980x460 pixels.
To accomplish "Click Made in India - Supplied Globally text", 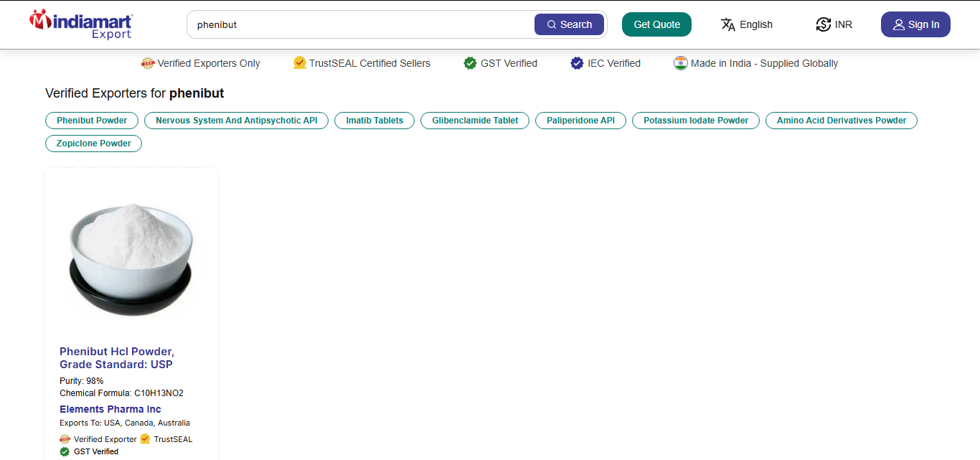I will pyautogui.click(x=764, y=63).
